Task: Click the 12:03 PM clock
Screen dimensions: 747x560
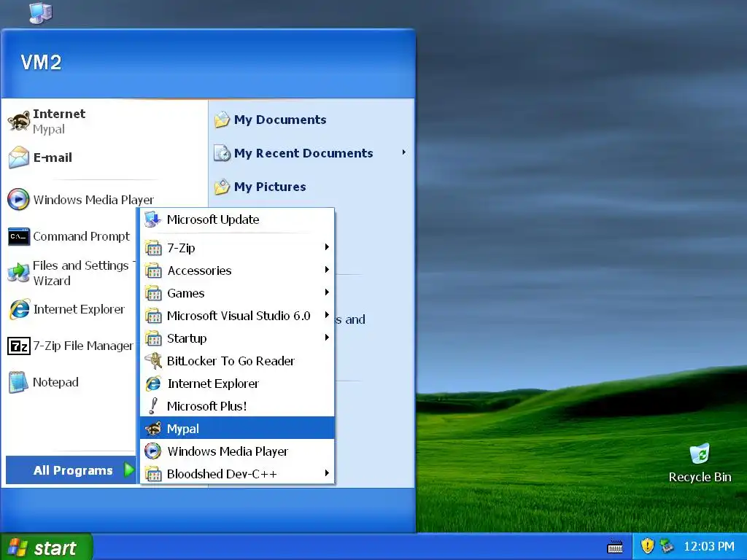Action: pyautogui.click(x=709, y=546)
